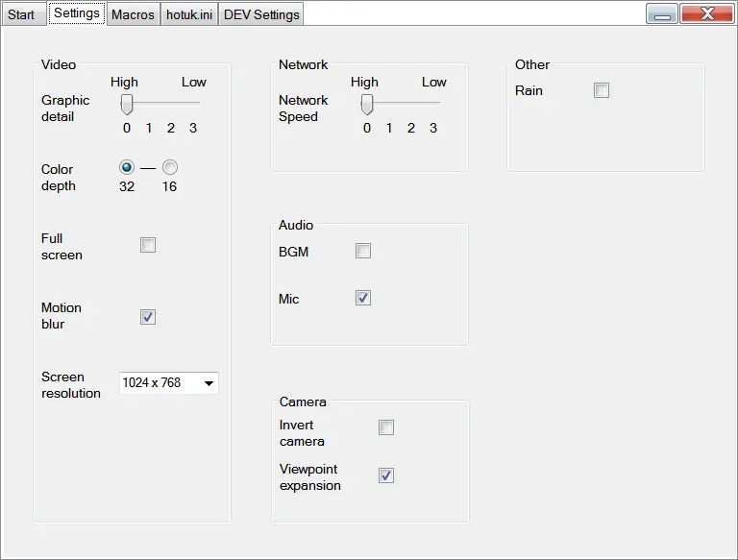Click the '1' mark under Network Speed slider
Viewport: 738px width, 560px height.
point(389,128)
